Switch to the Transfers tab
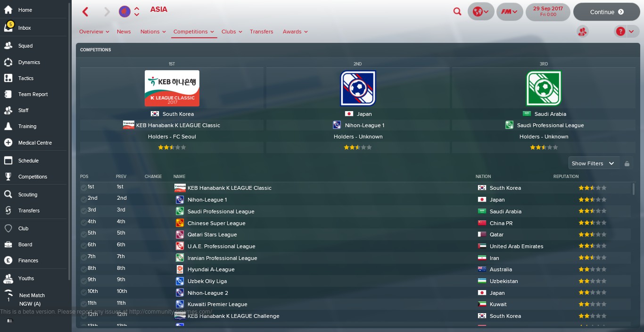Image resolution: width=644 pixels, height=332 pixels. [x=261, y=32]
